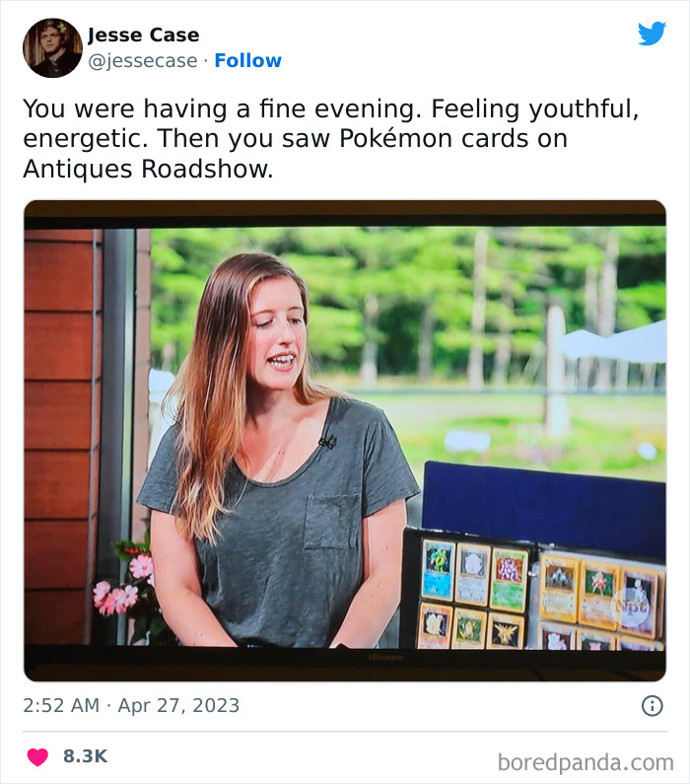This screenshot has width=690, height=784.
Task: Click the lapel microphone on the woman's shirt
Action: pyautogui.click(x=326, y=442)
